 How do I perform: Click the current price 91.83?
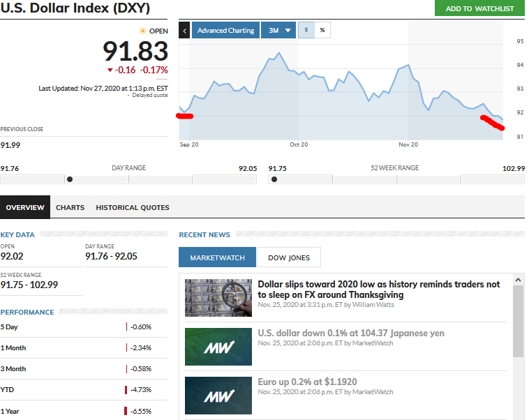click(x=135, y=51)
